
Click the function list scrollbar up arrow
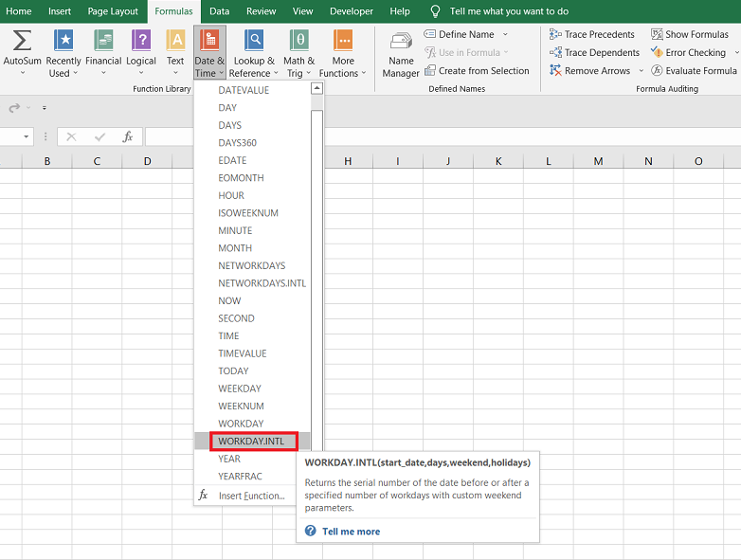tap(316, 88)
